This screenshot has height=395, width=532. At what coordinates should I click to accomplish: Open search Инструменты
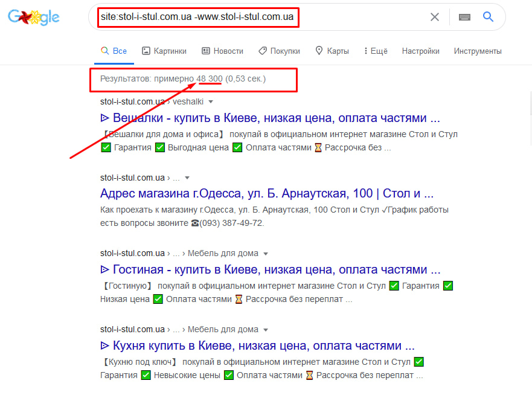[x=477, y=51]
